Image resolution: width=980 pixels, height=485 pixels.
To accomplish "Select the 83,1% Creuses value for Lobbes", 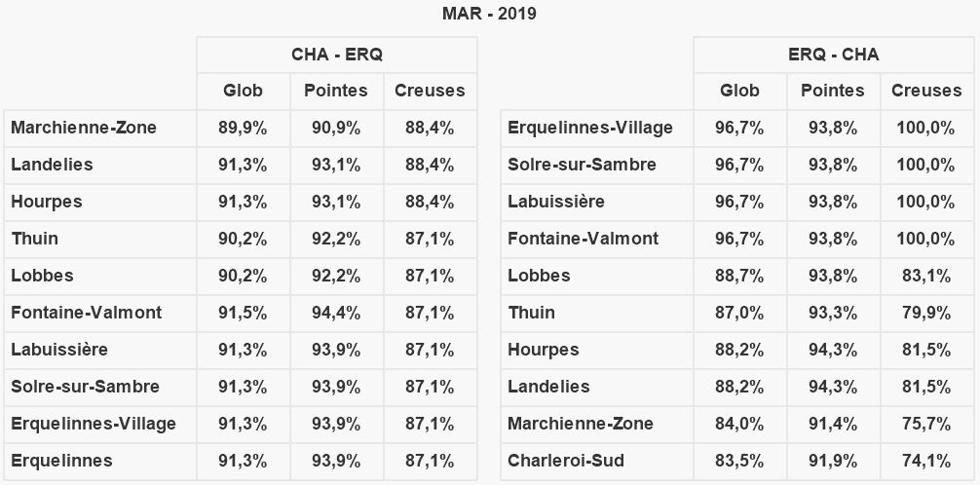I will coord(925,276).
